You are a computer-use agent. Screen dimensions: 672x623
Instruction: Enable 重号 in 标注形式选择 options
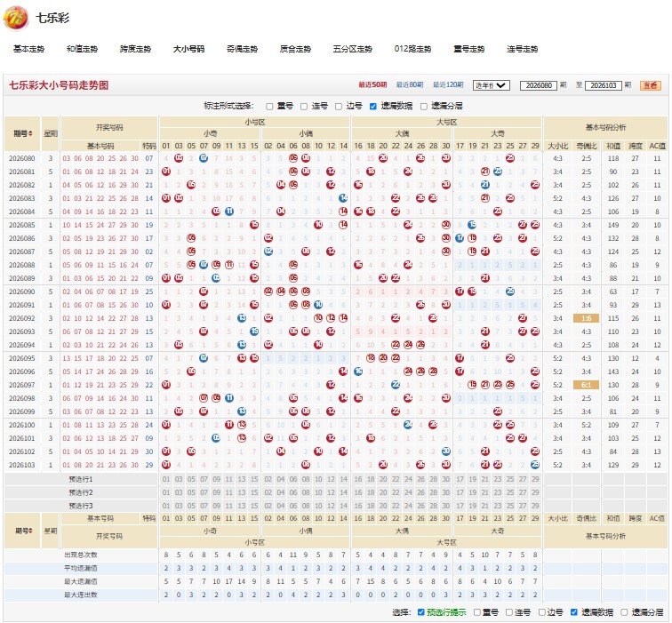point(269,107)
